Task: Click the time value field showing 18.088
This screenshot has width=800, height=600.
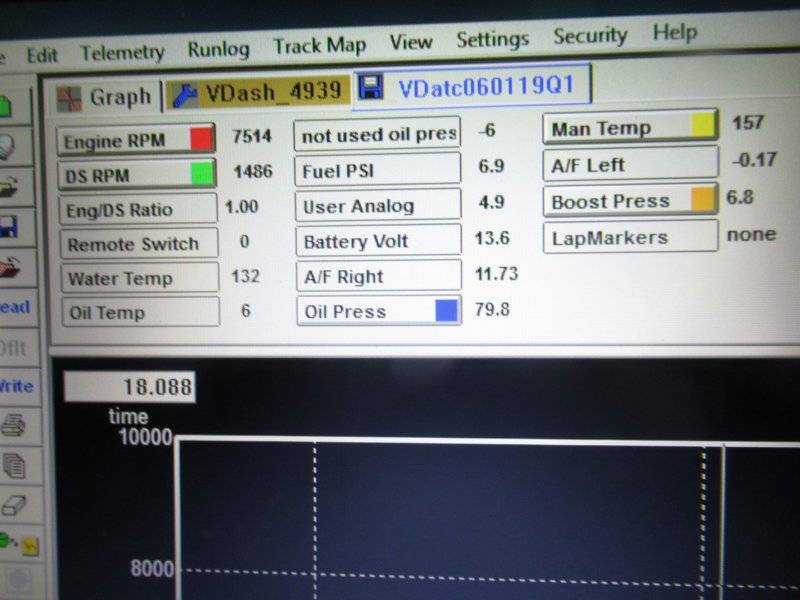Action: point(130,387)
